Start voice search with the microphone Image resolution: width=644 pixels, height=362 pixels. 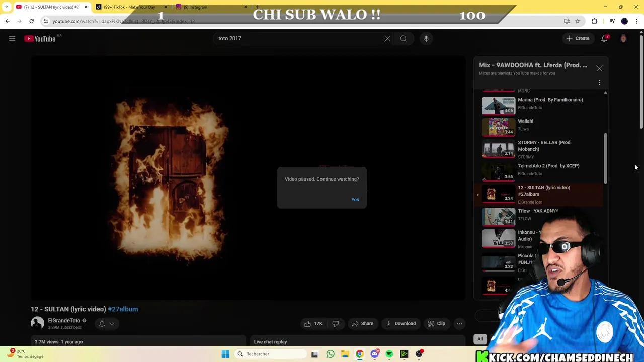click(426, 38)
